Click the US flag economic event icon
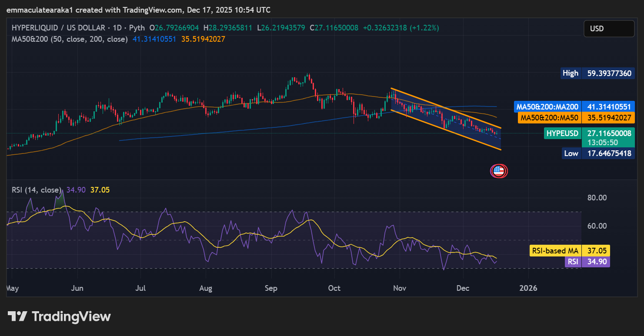The width and height of the screenshot is (644, 336). point(499,171)
